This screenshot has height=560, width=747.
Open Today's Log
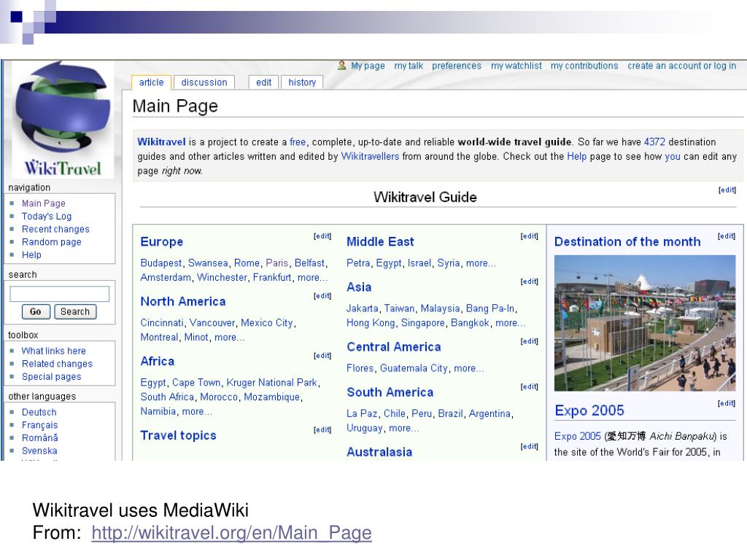tap(46, 216)
